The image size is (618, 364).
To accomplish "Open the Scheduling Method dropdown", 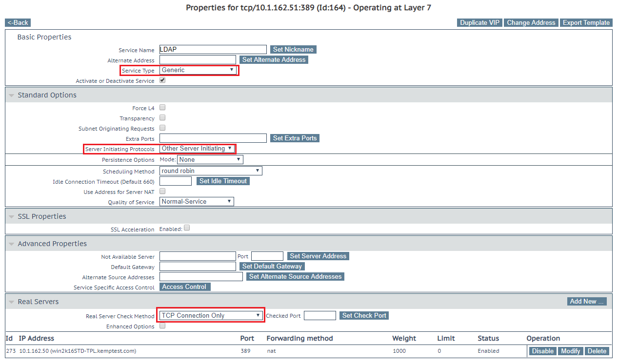I will (x=211, y=171).
